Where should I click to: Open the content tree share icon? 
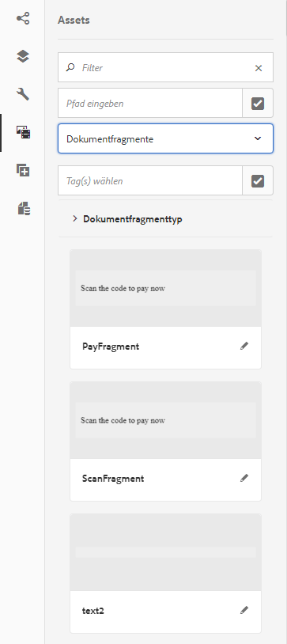23,18
